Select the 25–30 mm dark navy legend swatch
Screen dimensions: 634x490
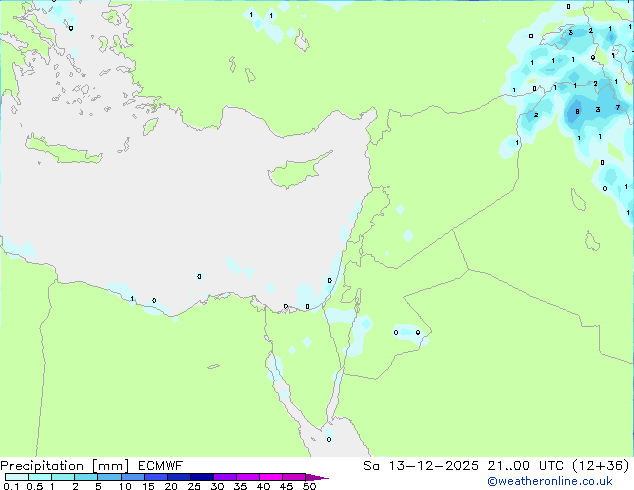coord(201,477)
